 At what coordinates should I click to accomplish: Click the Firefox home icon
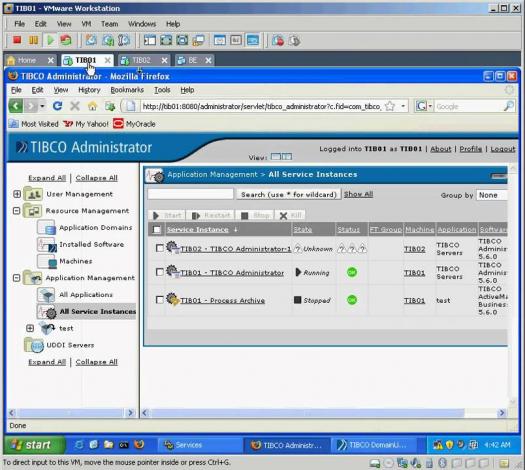(x=92, y=106)
